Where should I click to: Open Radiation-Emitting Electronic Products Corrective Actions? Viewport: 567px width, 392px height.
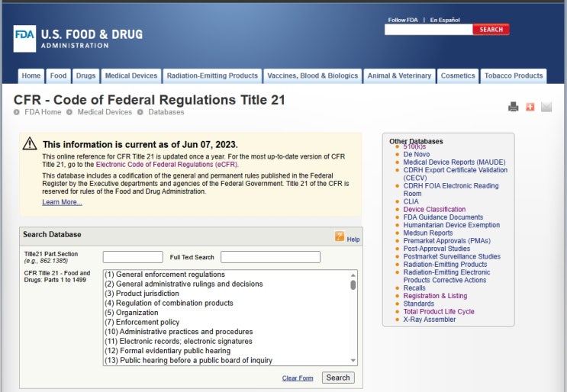pyautogui.click(x=446, y=276)
